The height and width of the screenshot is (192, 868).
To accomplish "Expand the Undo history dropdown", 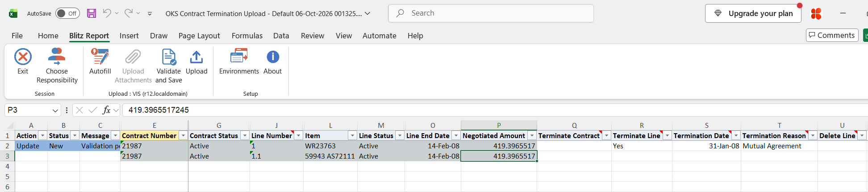I will click(x=117, y=13).
